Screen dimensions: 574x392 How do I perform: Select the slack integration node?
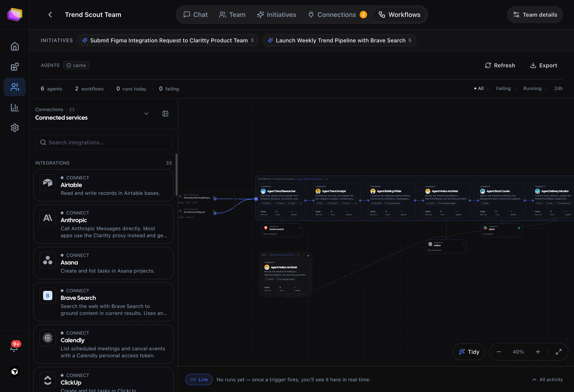[501, 230]
